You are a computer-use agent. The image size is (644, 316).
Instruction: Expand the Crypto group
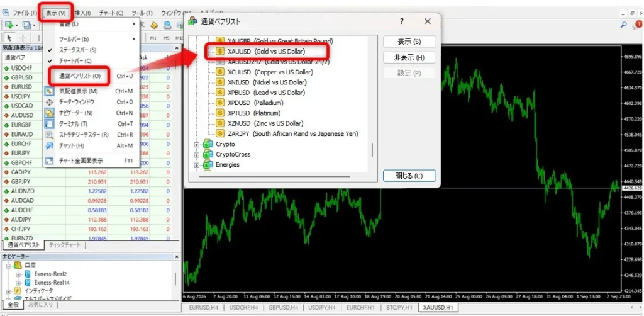[196, 145]
